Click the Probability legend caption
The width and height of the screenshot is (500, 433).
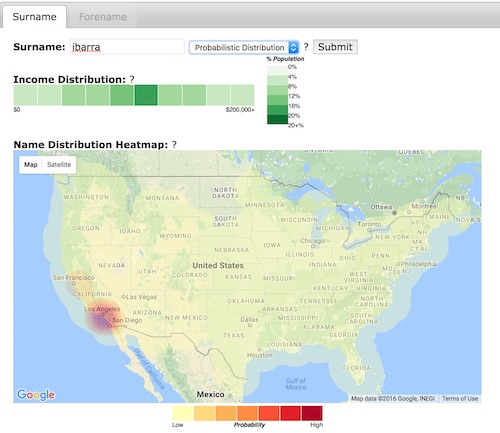click(249, 425)
